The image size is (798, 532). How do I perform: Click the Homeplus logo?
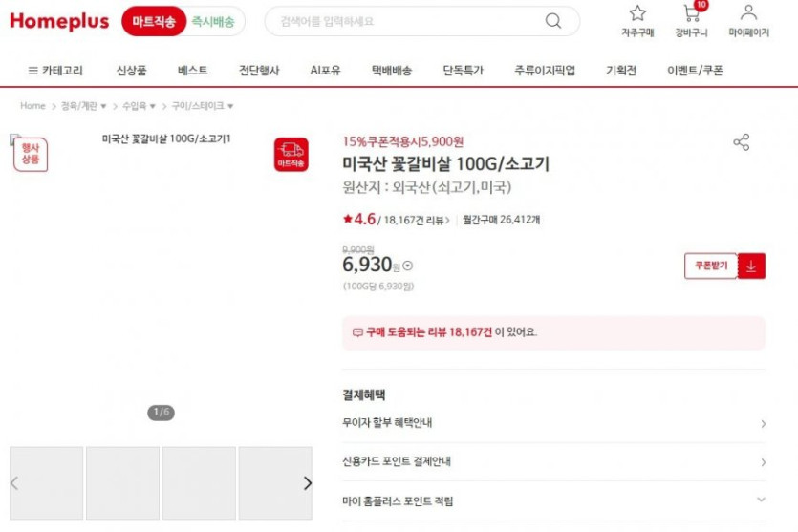[x=59, y=21]
